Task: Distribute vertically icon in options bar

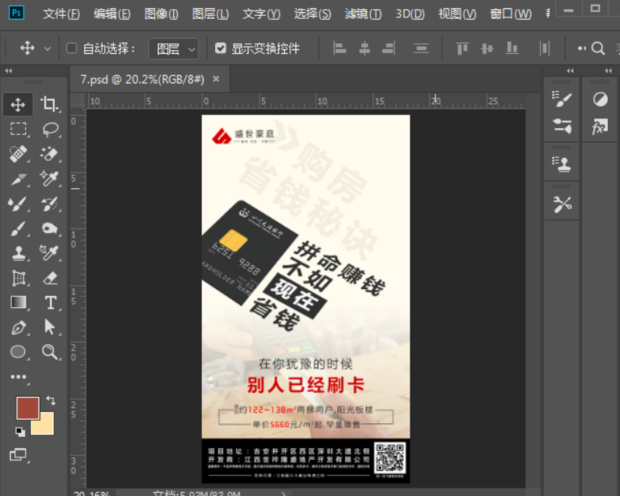Action: click(421, 49)
